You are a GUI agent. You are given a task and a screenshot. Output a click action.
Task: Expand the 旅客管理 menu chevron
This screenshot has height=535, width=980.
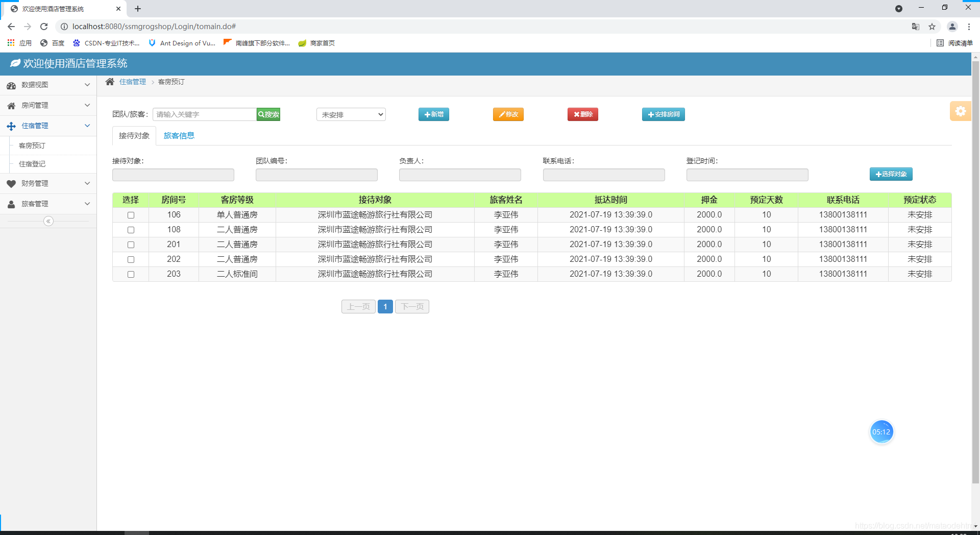click(x=87, y=204)
